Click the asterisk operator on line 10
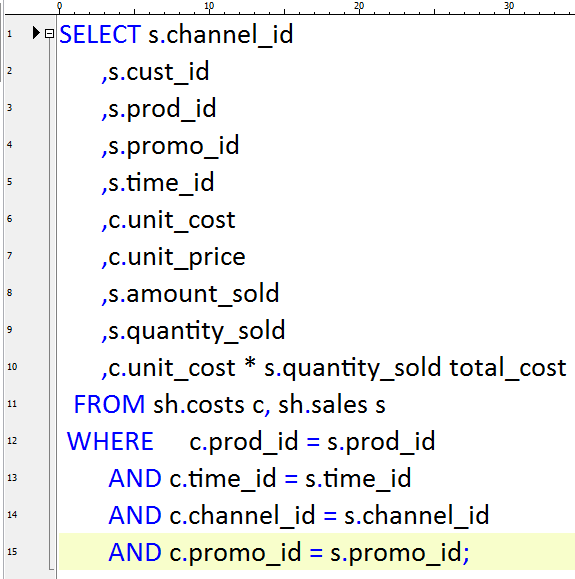The height and width of the screenshot is (579, 575). (250, 364)
